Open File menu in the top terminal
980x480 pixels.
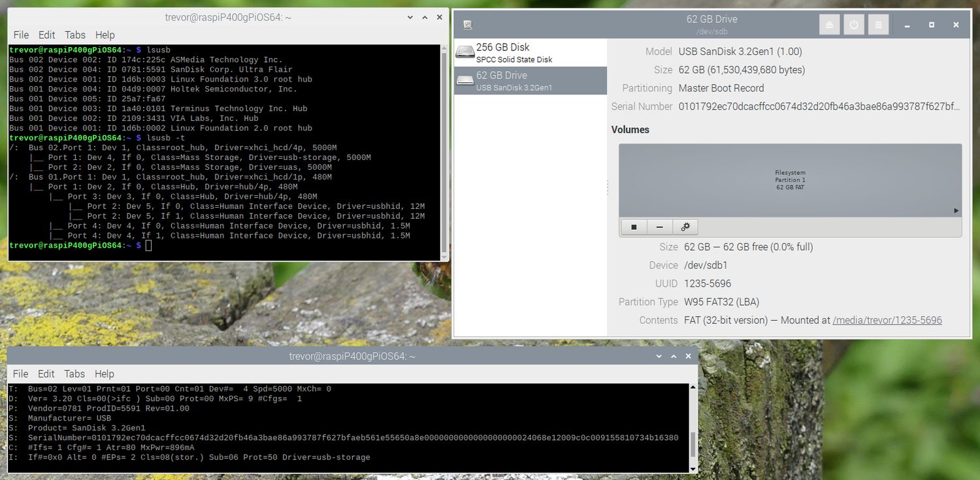(21, 35)
